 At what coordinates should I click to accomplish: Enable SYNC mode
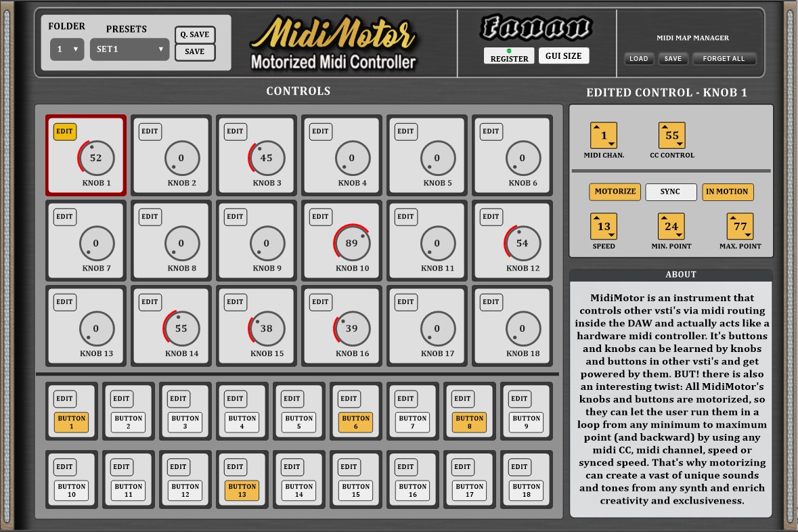[671, 192]
